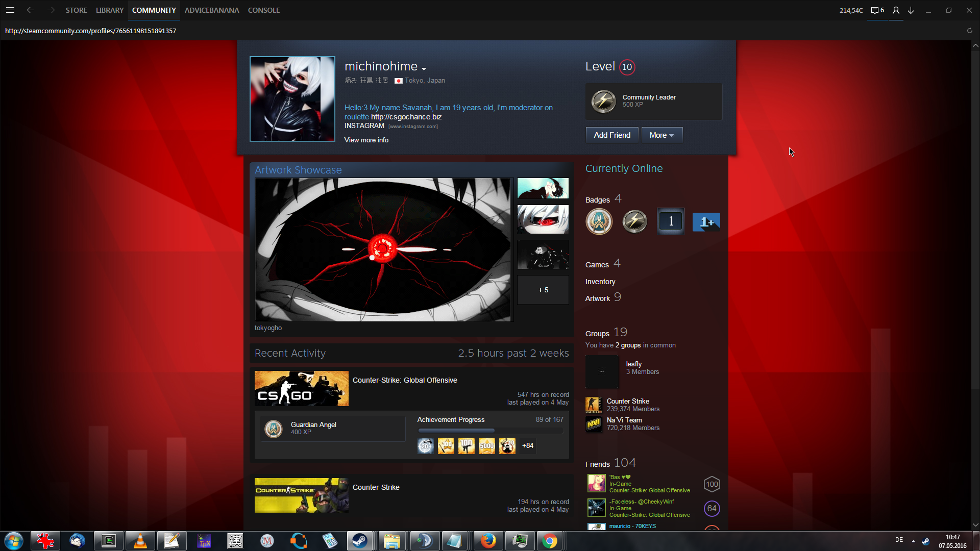The image size is (980, 551).
Task: Click the achievement progress bar
Action: coord(490,431)
